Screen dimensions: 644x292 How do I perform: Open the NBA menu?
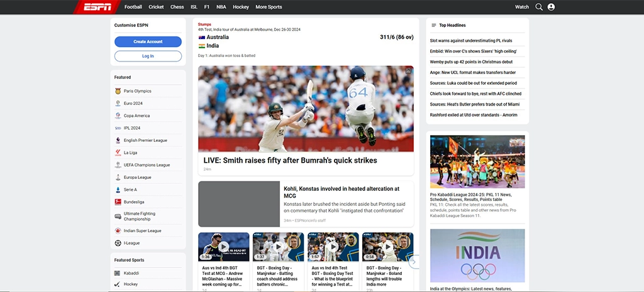221,7
